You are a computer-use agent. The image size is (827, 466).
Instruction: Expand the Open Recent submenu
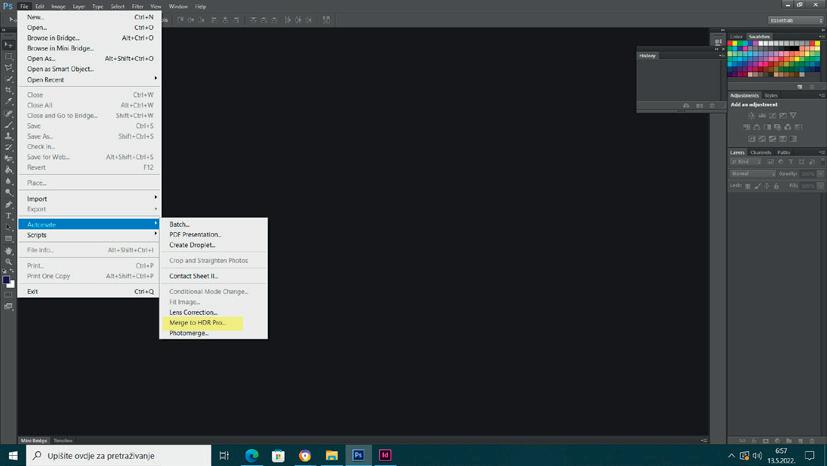tap(89, 80)
